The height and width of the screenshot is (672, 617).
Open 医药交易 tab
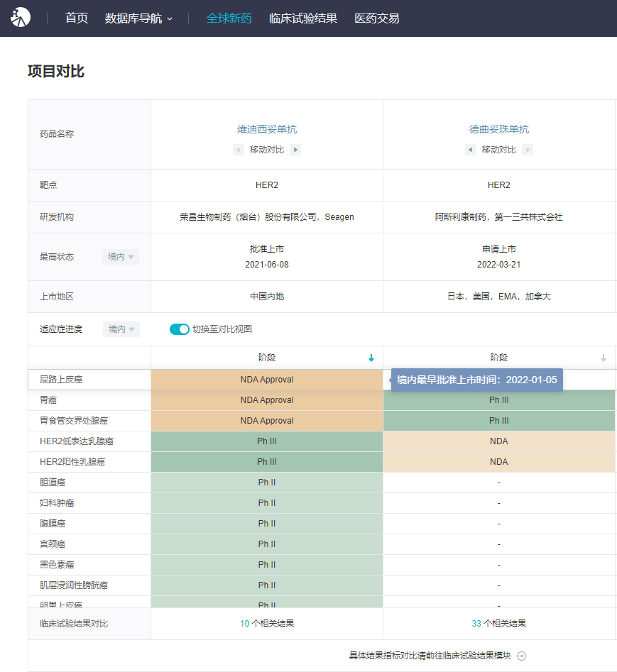click(x=377, y=18)
